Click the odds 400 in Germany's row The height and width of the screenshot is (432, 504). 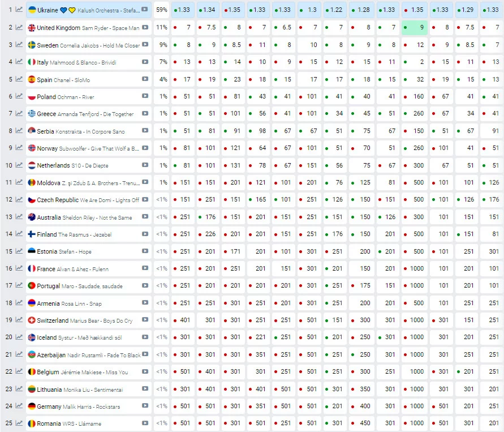pyautogui.click(x=361, y=405)
